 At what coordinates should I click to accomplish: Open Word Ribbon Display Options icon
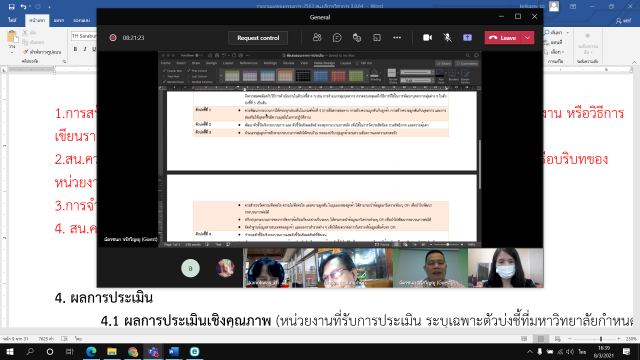tap(573, 7)
